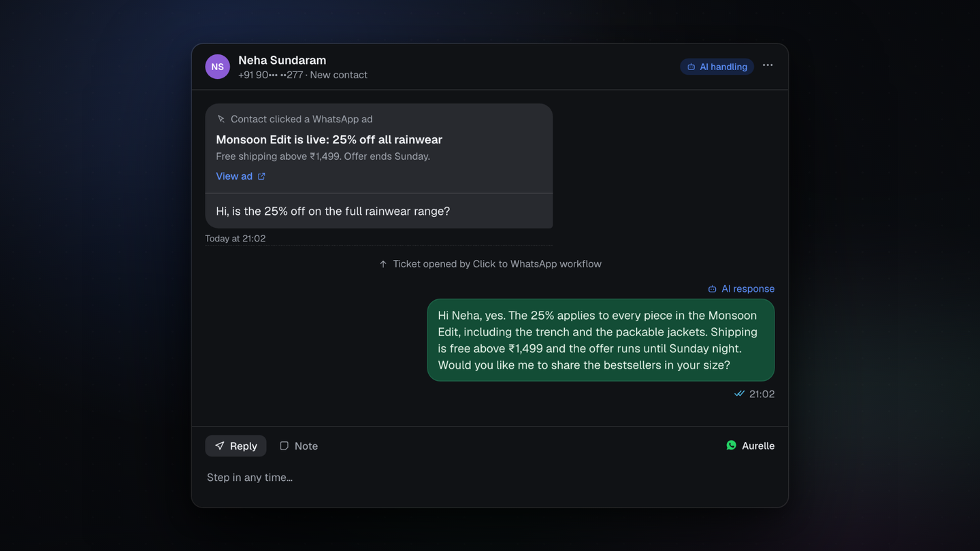Open the three-dots more options menu

click(768, 65)
